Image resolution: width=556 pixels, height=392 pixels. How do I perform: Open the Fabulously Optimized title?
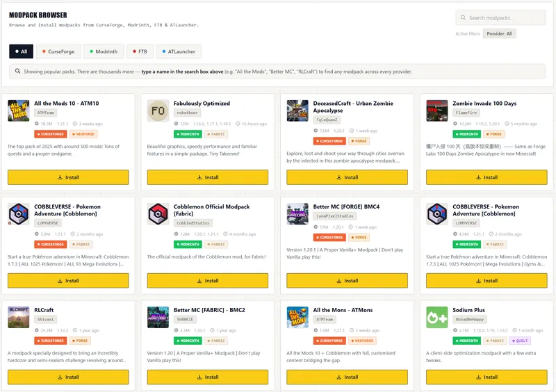[x=202, y=104]
